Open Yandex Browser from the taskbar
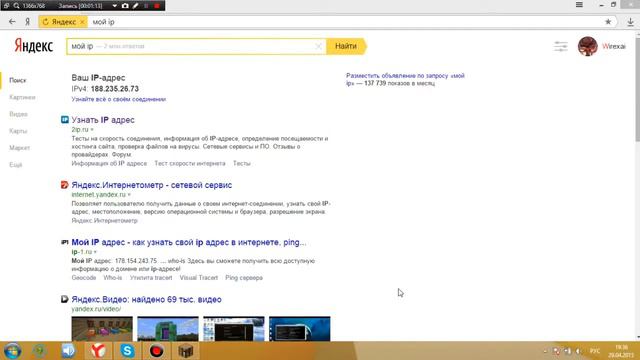 coord(98,351)
